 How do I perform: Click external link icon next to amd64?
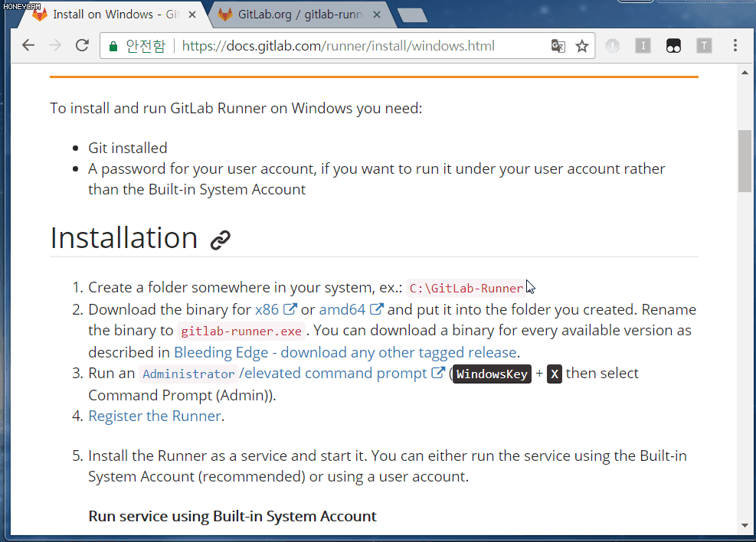pos(377,309)
